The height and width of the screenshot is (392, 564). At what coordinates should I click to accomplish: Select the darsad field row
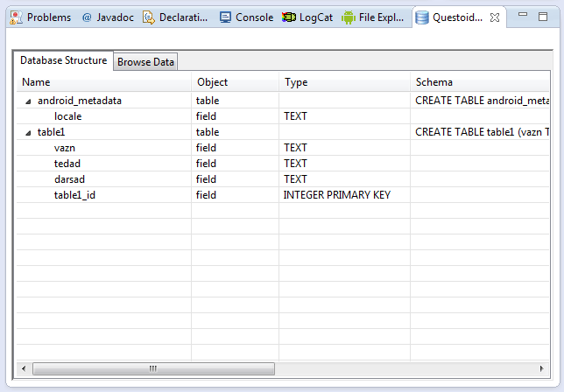pos(283,178)
